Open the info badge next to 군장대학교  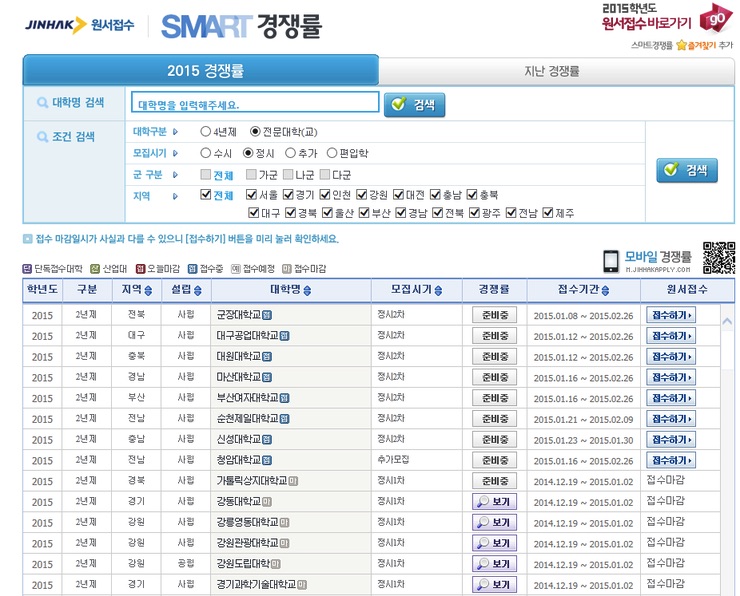(x=267, y=314)
